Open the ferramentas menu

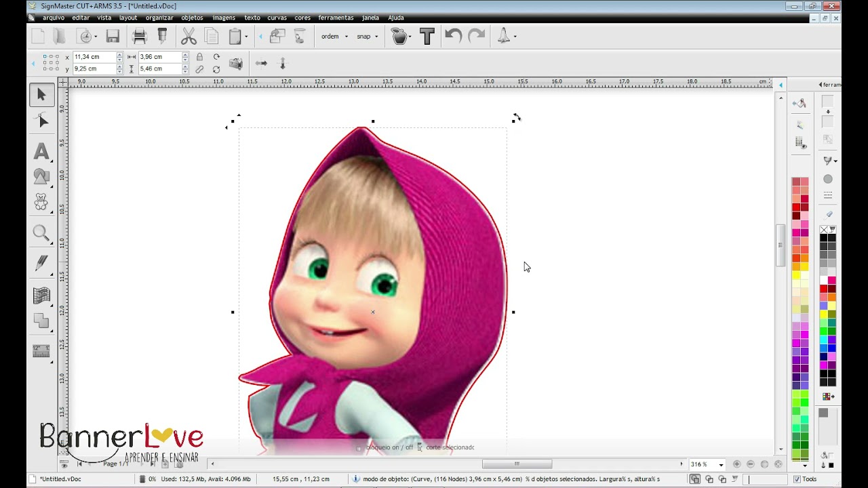point(336,18)
